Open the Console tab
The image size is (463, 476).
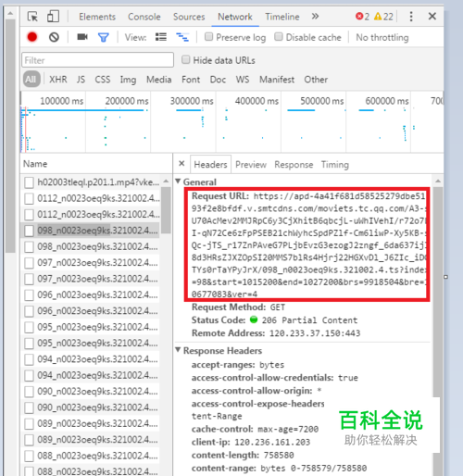pos(144,17)
